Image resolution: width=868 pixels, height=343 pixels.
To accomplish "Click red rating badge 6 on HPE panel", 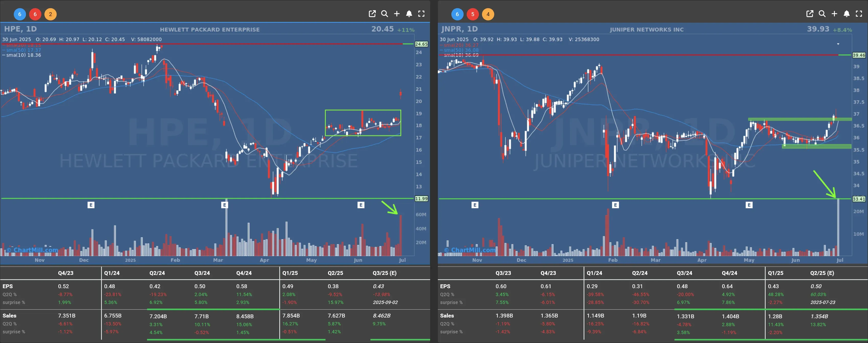I will (35, 14).
